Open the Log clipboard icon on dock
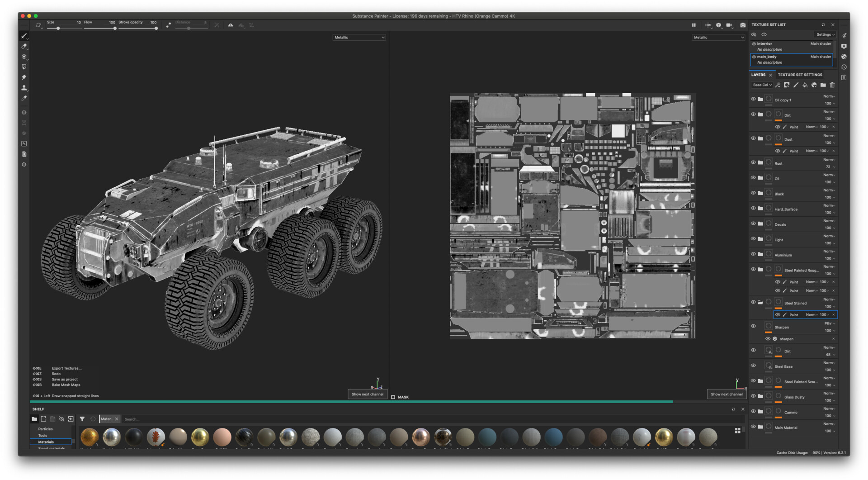Image resolution: width=868 pixels, height=480 pixels. click(844, 77)
